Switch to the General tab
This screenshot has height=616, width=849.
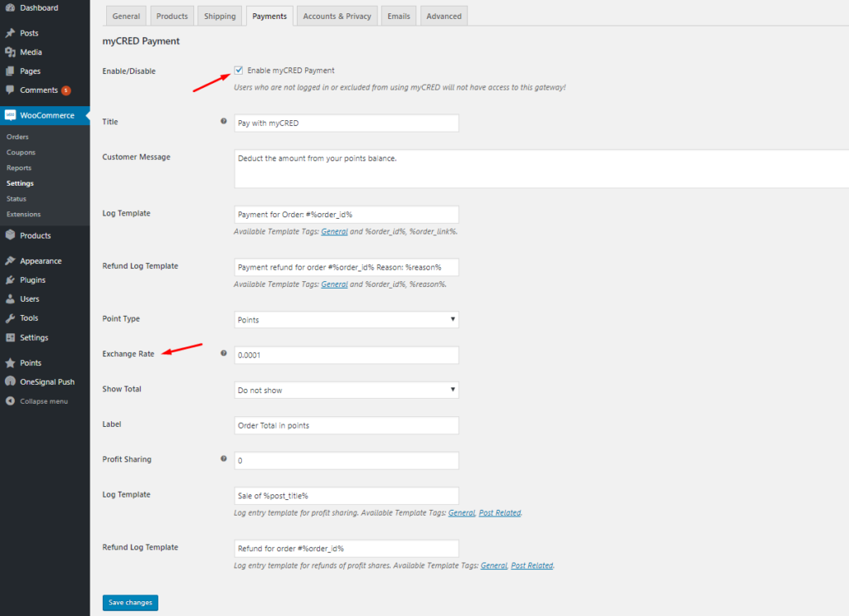click(x=126, y=17)
